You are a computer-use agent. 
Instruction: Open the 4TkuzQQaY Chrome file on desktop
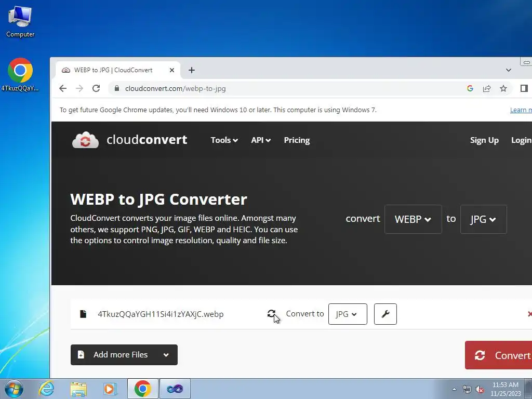click(20, 75)
